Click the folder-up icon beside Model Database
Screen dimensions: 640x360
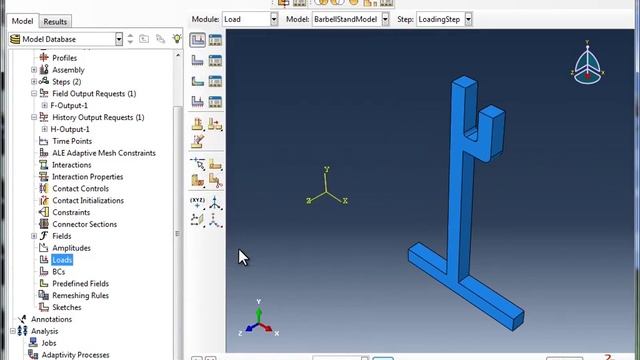tap(144, 39)
